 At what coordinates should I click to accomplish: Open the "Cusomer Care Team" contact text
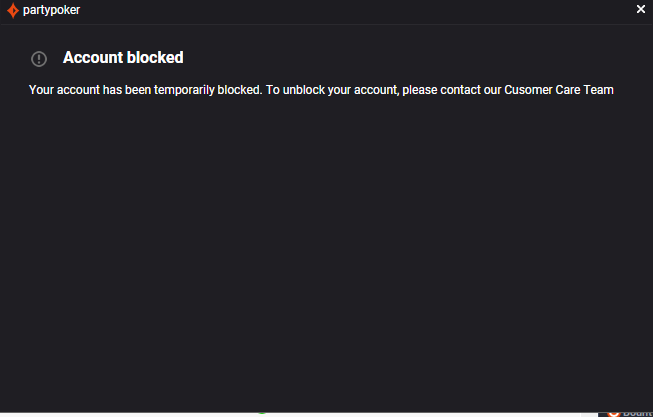tap(558, 90)
